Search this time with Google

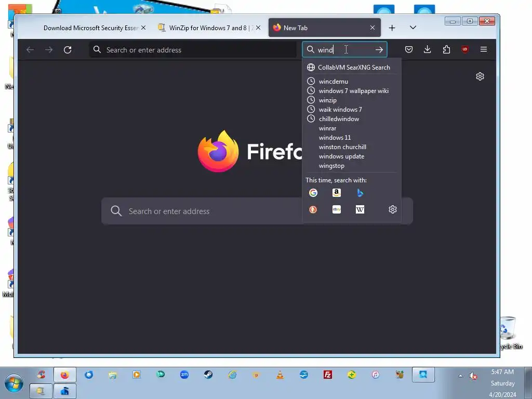tap(313, 193)
